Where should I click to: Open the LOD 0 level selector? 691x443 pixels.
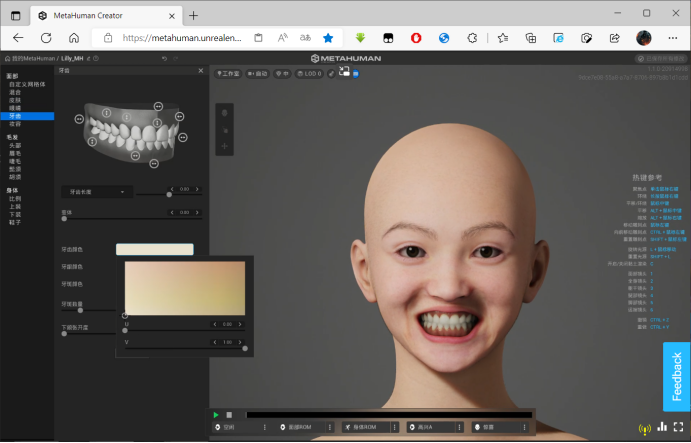click(x=309, y=74)
